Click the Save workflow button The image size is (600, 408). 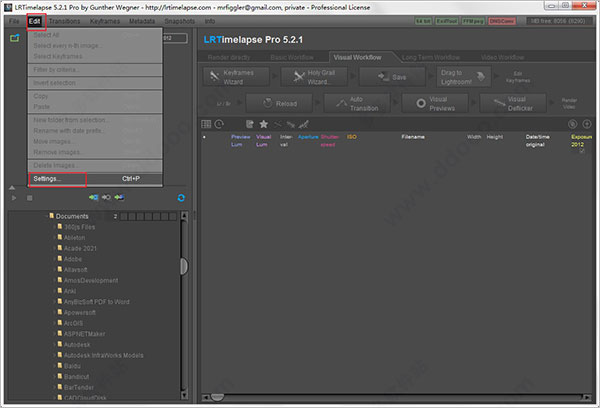click(x=392, y=77)
